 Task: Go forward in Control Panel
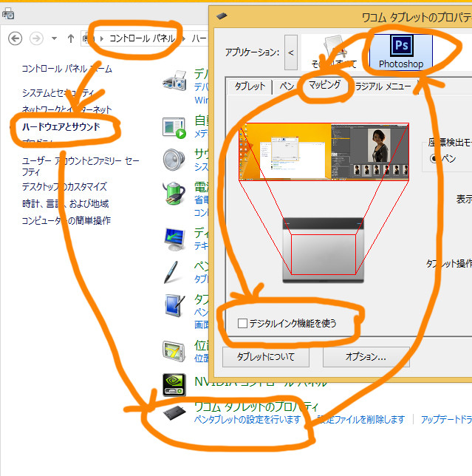[36, 38]
